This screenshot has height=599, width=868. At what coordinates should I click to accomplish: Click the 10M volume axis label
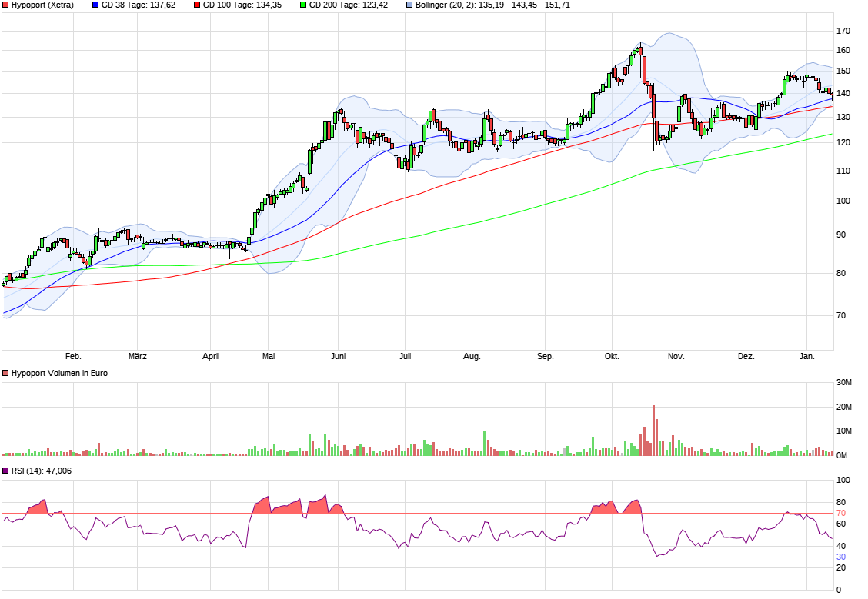point(844,431)
